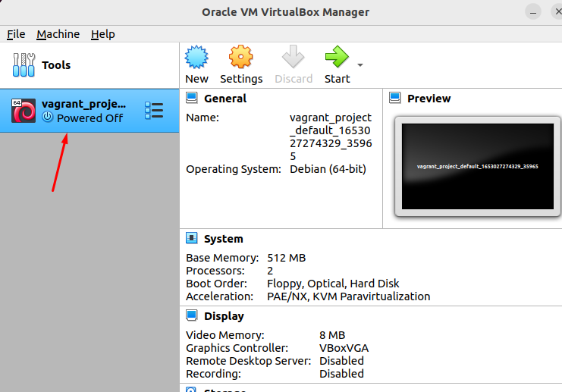
Task: Click the vagrant_project_default name value
Action: point(331,137)
